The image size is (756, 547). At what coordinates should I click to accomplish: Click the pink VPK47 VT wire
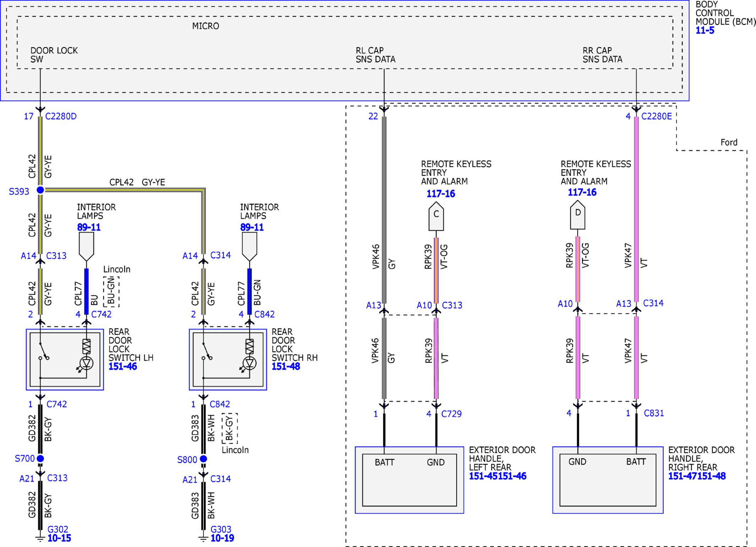pos(636,209)
